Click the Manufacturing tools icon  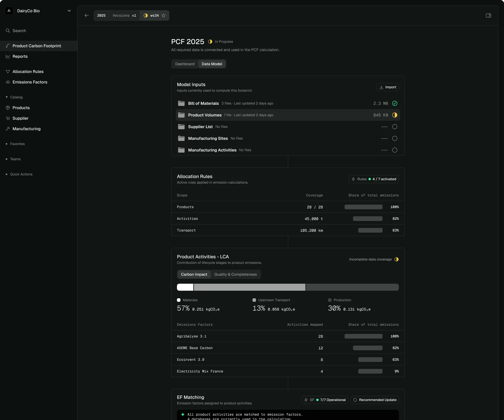pos(8,129)
